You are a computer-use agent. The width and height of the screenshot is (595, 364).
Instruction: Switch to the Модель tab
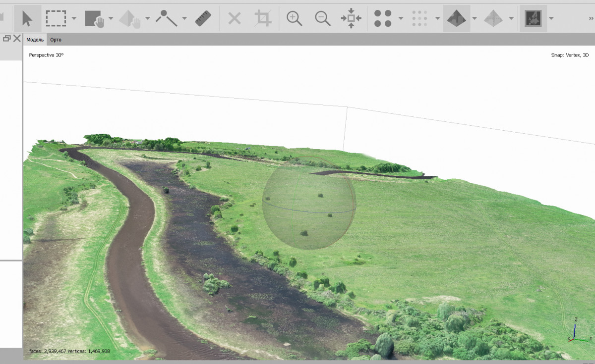pyautogui.click(x=35, y=40)
